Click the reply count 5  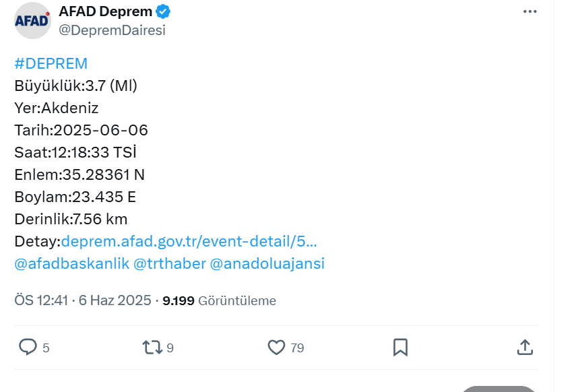click(46, 348)
